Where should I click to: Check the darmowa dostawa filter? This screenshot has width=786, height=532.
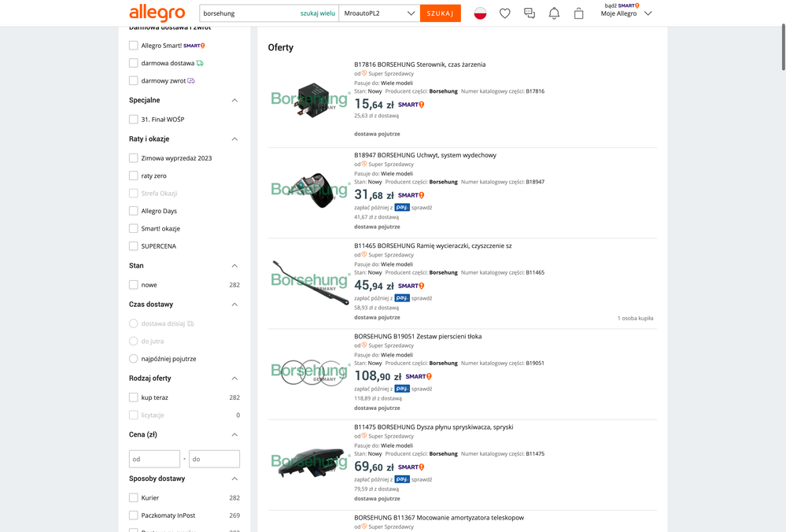click(x=133, y=63)
